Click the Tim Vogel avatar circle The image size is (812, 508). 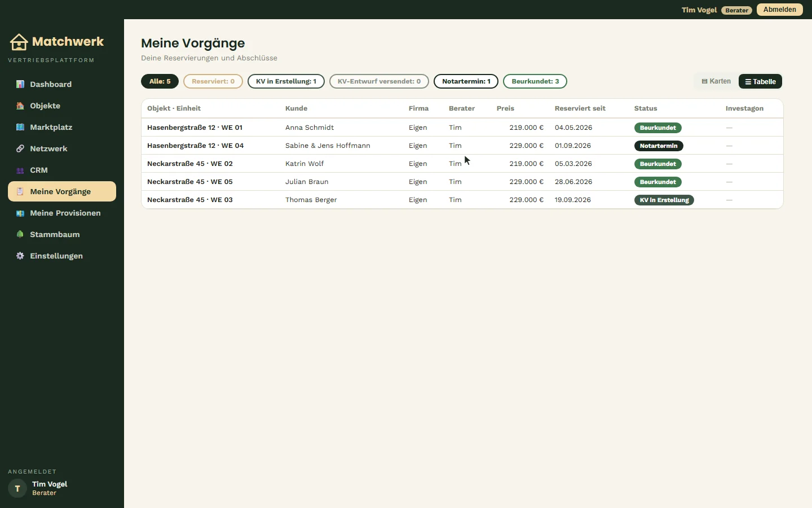click(17, 488)
